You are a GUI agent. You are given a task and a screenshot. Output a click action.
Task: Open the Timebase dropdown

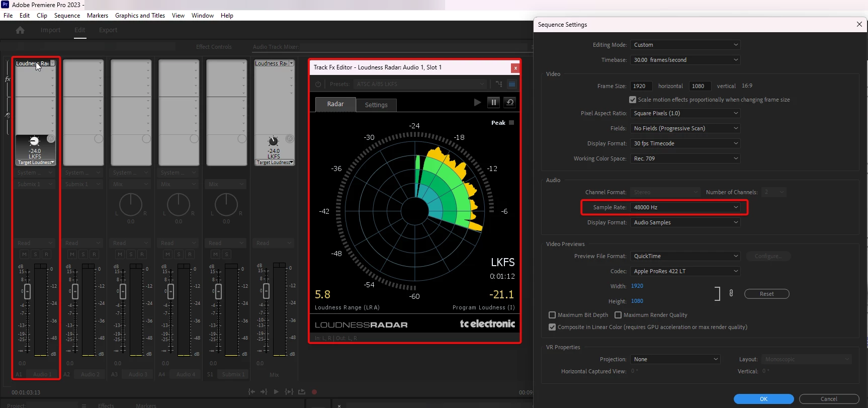click(x=685, y=60)
